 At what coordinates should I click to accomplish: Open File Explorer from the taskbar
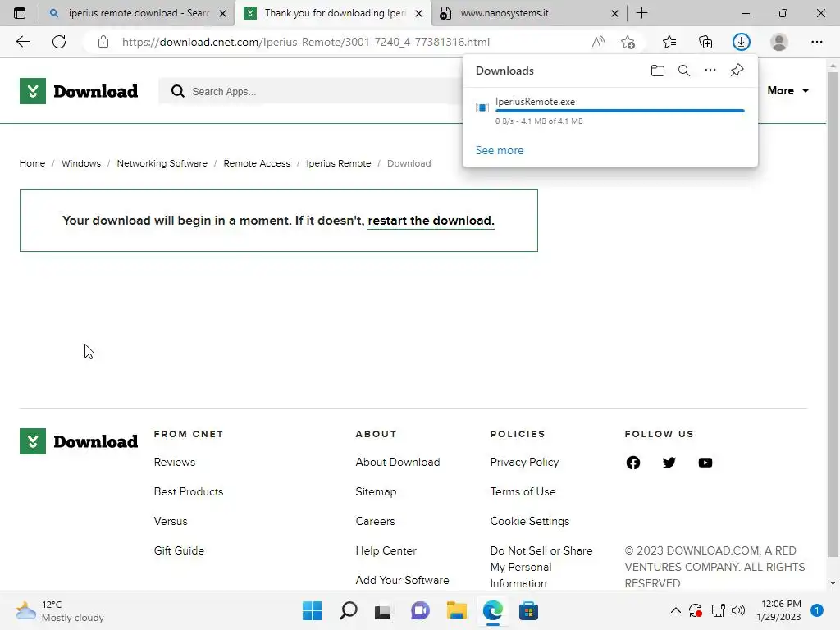[x=456, y=610]
